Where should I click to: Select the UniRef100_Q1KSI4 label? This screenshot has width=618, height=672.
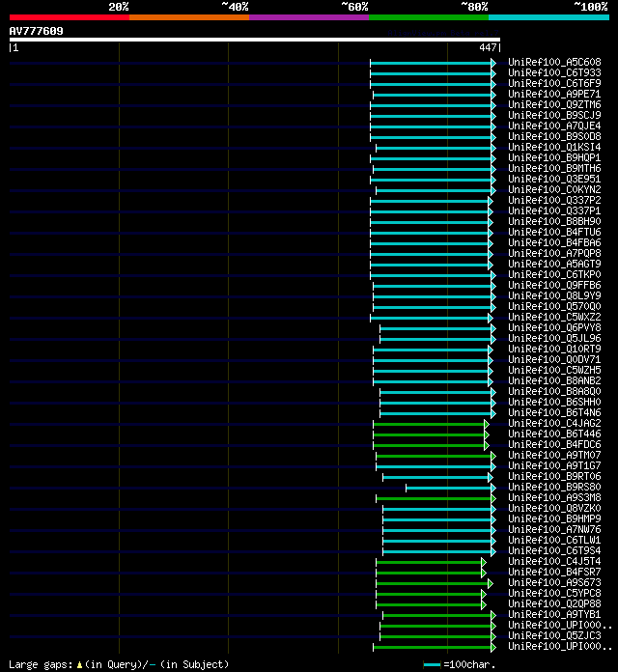(x=554, y=147)
